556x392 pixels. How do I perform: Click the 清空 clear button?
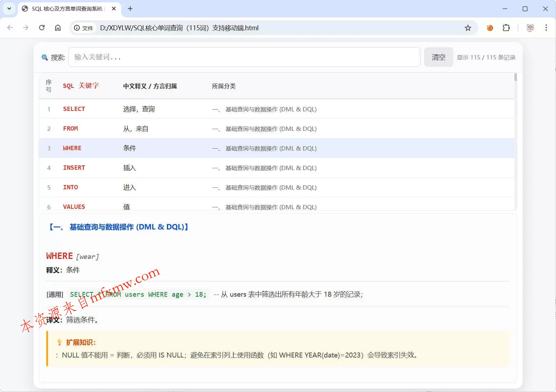tap(439, 57)
